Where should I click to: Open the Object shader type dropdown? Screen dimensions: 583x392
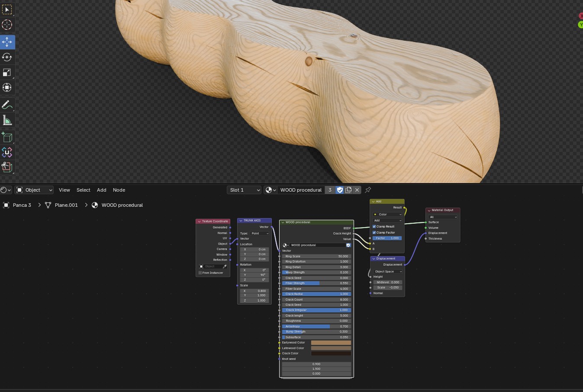click(34, 190)
